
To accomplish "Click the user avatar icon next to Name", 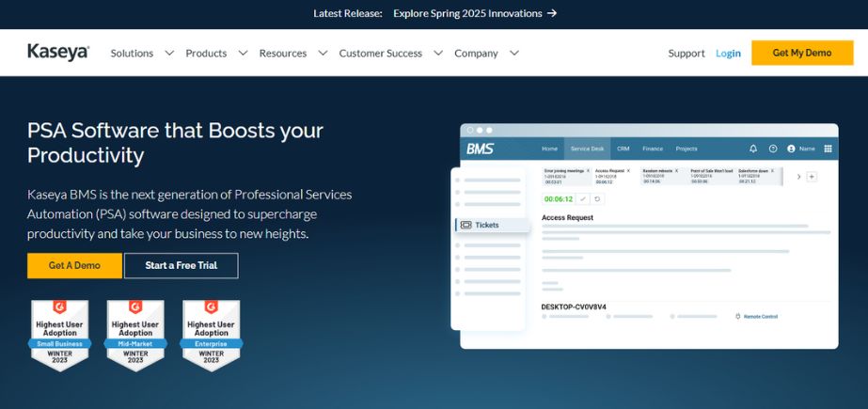I will (791, 149).
